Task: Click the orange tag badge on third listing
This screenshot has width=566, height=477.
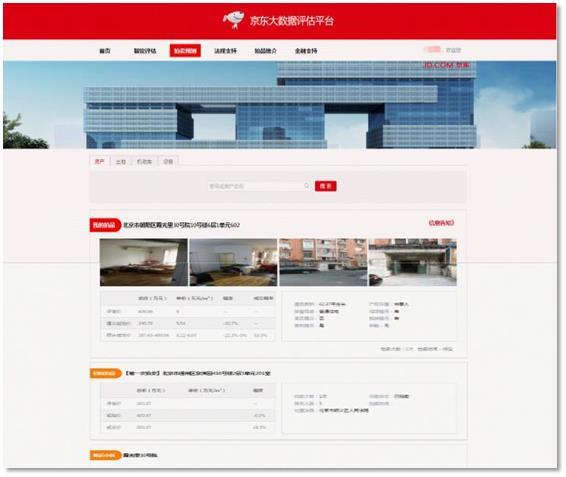Action: tap(105, 455)
